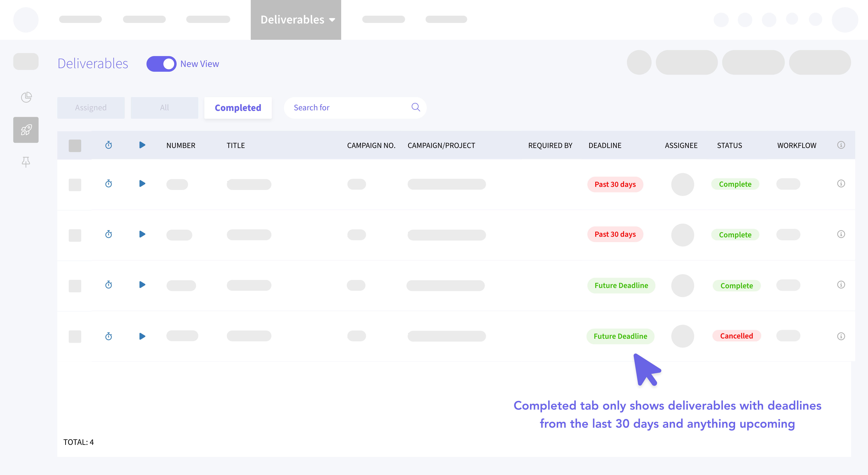
Task: Click the pie chart sidebar icon
Action: click(26, 97)
